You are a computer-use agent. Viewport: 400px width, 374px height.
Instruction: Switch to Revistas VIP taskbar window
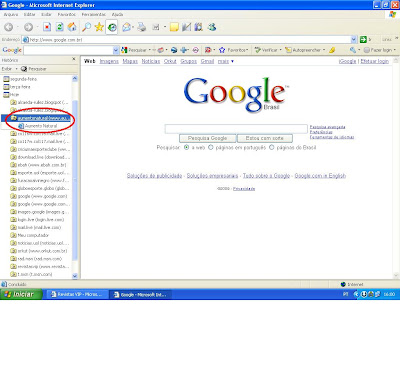click(78, 294)
